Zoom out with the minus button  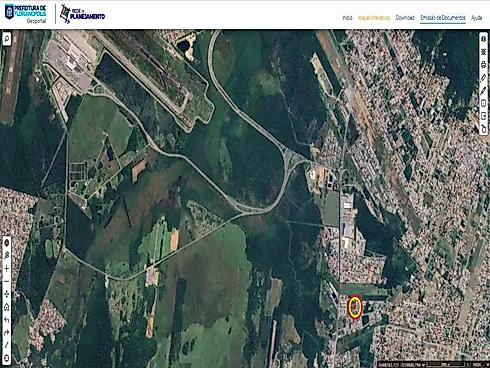point(6,281)
